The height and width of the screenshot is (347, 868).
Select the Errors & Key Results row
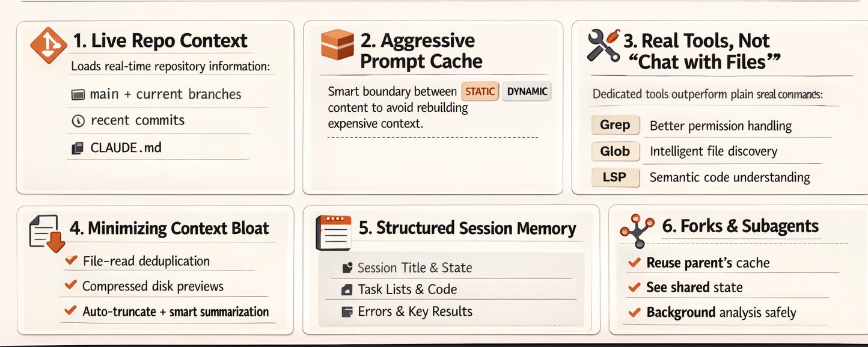pos(451,312)
